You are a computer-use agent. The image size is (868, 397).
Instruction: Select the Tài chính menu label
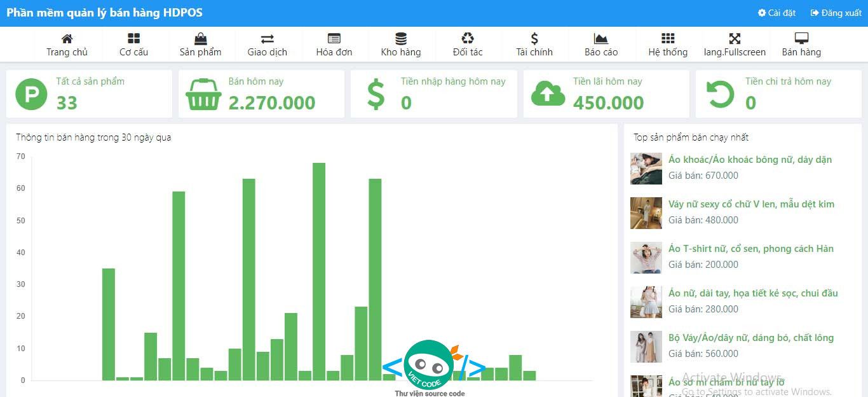[x=534, y=52]
